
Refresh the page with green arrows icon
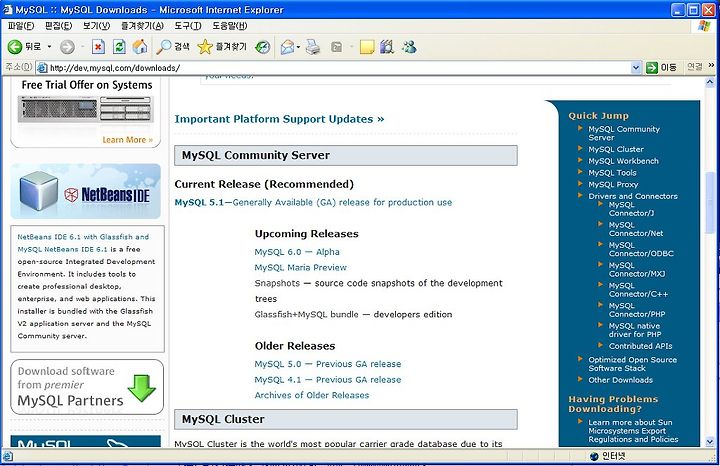click(119, 47)
